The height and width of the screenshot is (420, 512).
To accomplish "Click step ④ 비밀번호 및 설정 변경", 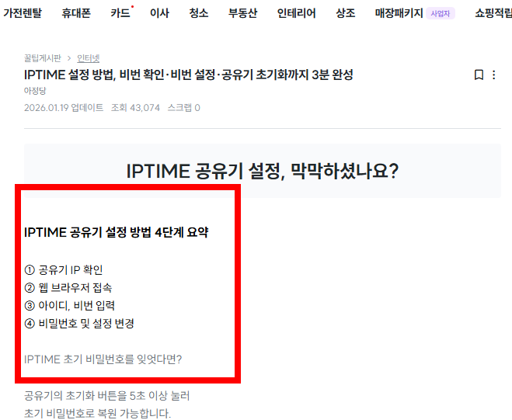I will point(79,324).
